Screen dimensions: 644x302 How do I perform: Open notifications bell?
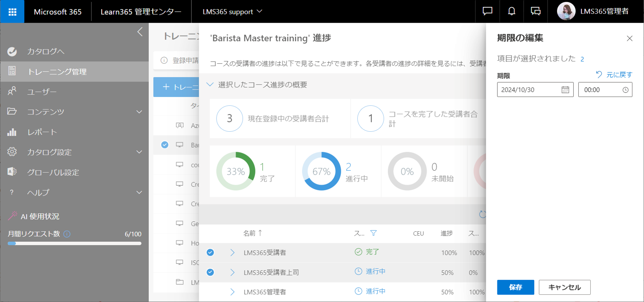click(x=511, y=11)
